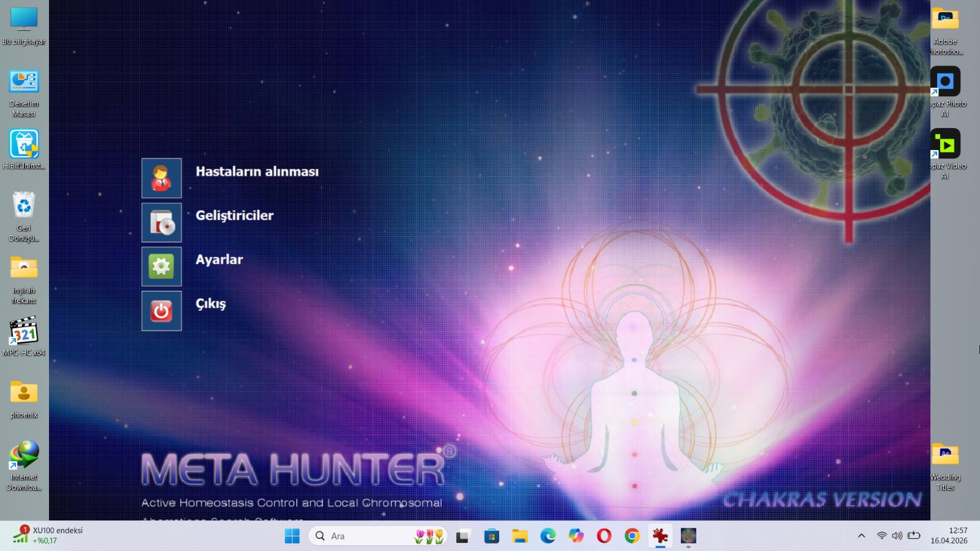
Task: Open File Explorer from the taskbar
Action: (520, 536)
